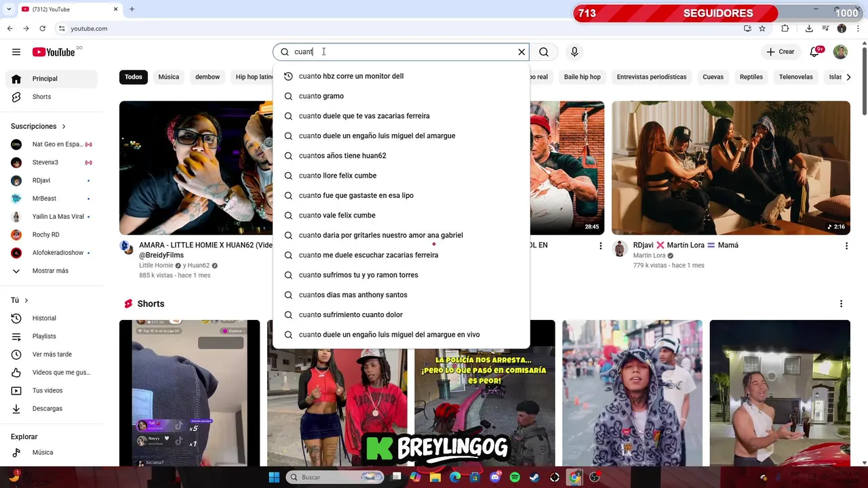The image size is (868, 488).
Task: Open a new browser tab
Action: pos(132,9)
